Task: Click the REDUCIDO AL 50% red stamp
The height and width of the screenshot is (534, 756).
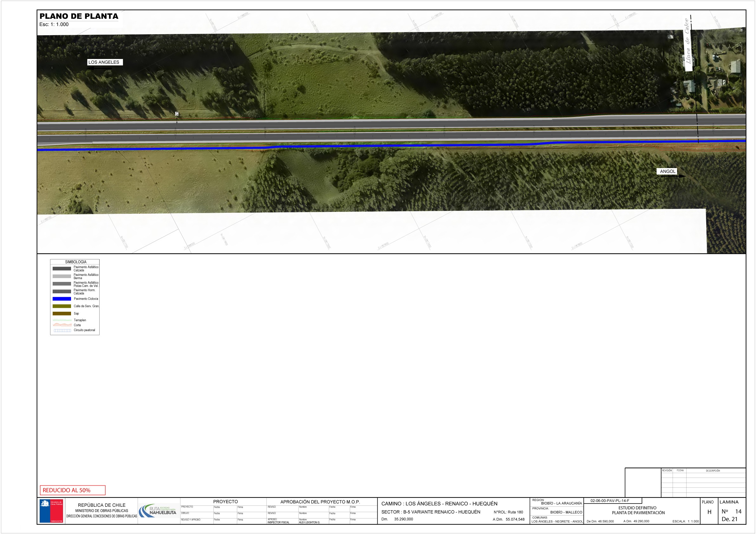Action: point(73,490)
